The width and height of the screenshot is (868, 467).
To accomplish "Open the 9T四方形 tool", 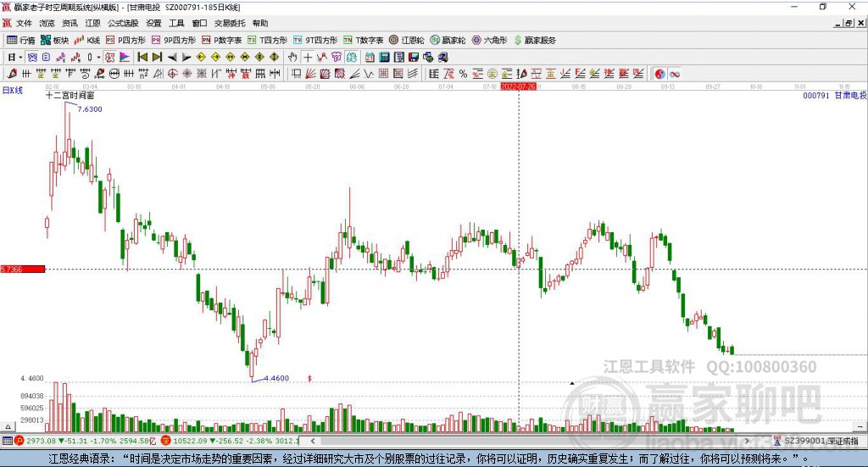I will coord(315,41).
